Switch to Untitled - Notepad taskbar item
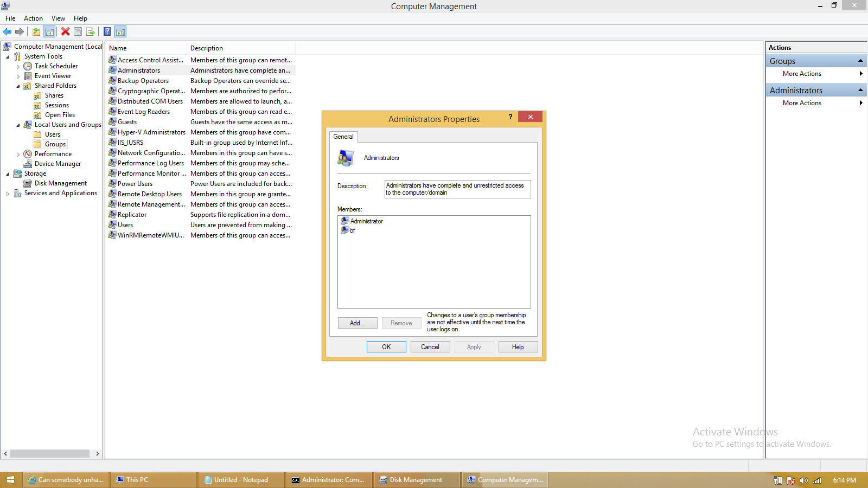This screenshot has width=868, height=488. coord(241,480)
